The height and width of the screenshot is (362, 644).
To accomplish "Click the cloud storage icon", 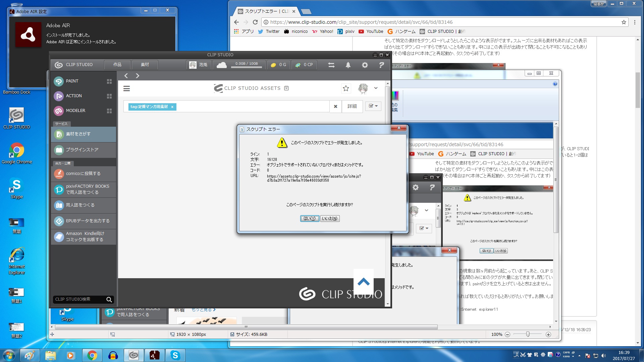I will coord(222,65).
